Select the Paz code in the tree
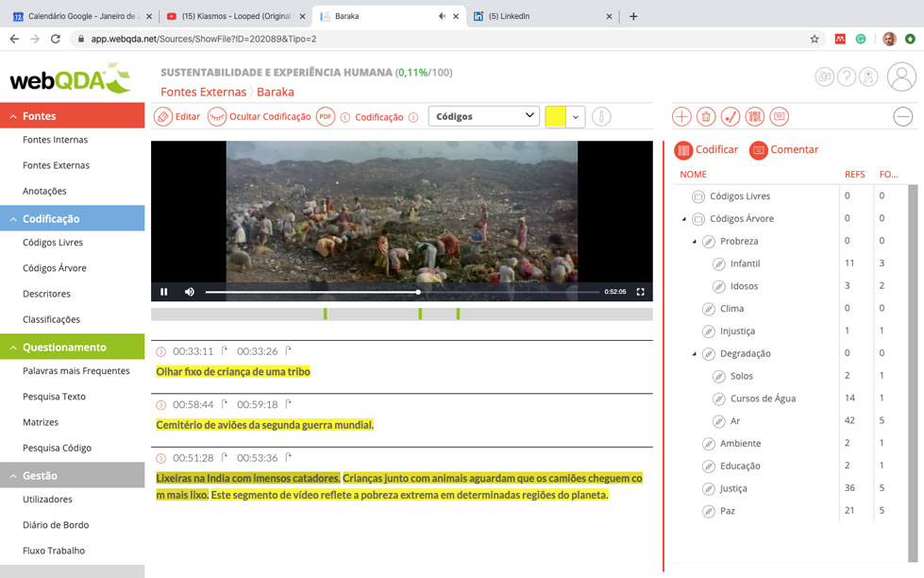This screenshot has width=924, height=578. click(x=727, y=511)
